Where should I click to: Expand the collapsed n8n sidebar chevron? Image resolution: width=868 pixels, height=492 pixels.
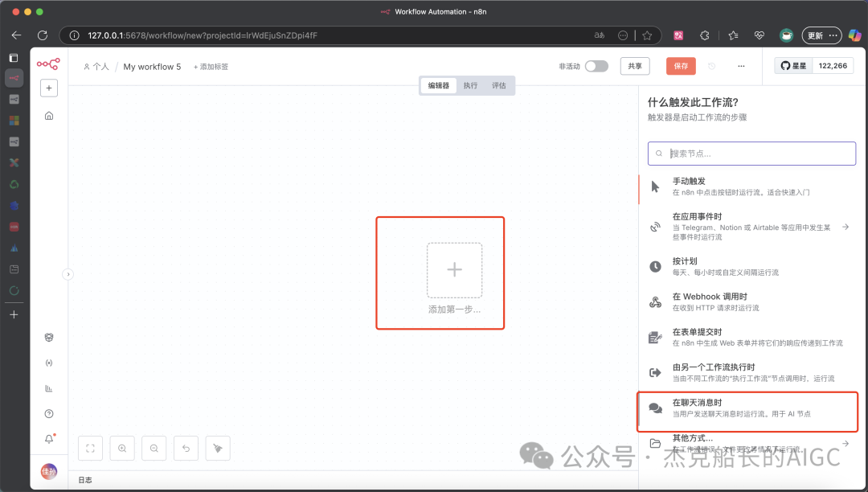click(x=68, y=274)
